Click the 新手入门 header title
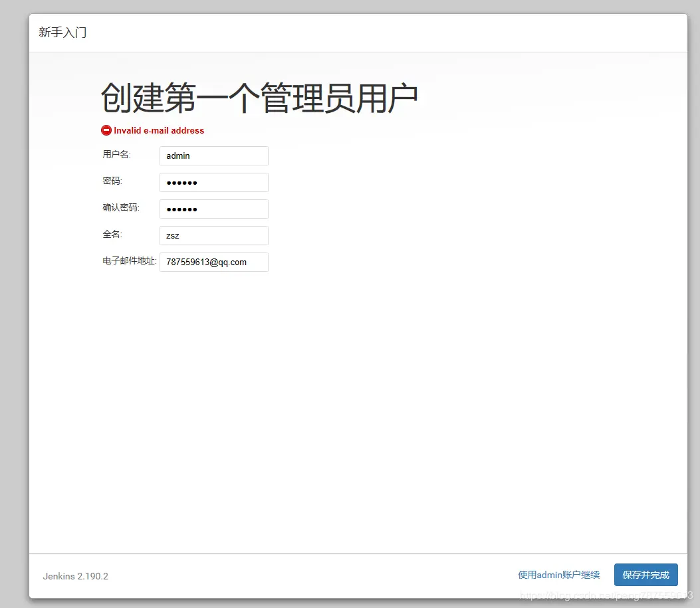 click(x=64, y=32)
